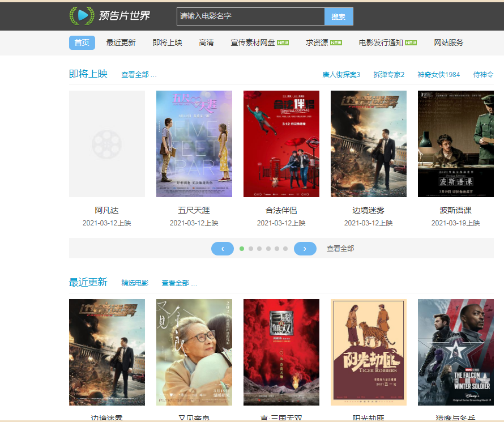Click the 五尺天涯 title text

[194, 210]
